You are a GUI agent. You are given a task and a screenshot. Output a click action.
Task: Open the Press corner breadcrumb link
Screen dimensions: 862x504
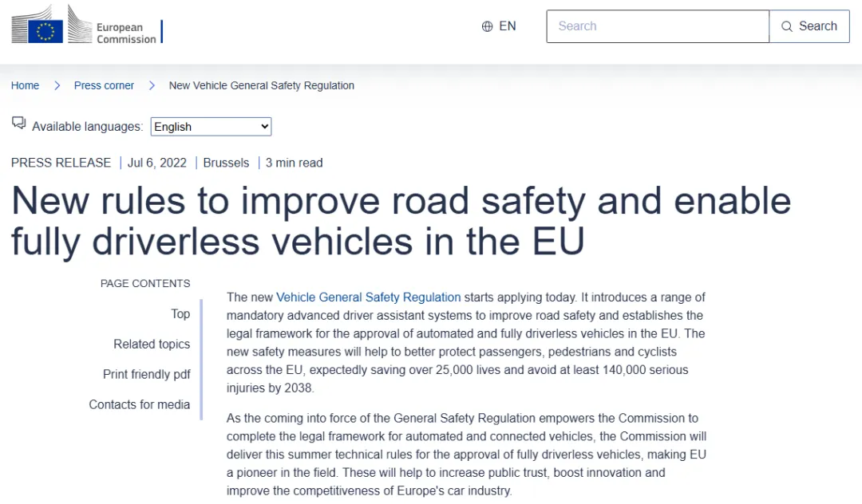(x=104, y=85)
